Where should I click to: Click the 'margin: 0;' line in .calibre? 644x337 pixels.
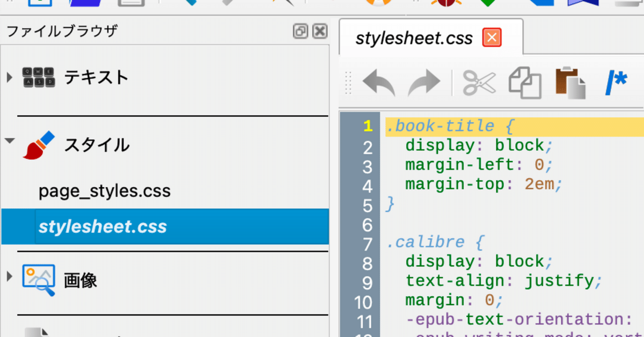pos(455,301)
